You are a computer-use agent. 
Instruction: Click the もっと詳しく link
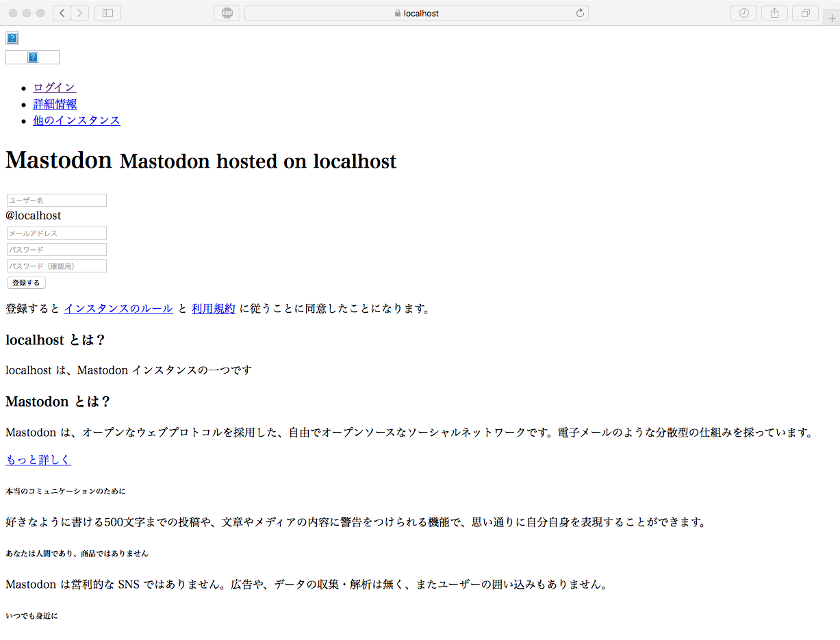point(38,459)
